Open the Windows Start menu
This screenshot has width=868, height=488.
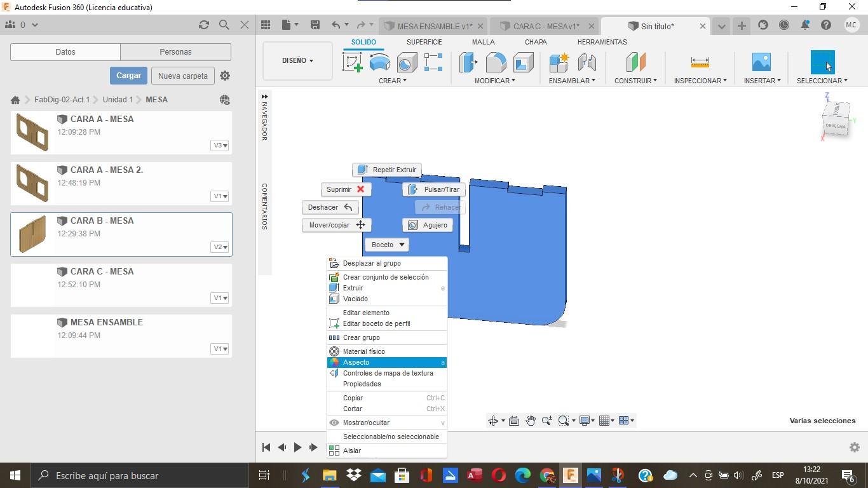click(15, 475)
